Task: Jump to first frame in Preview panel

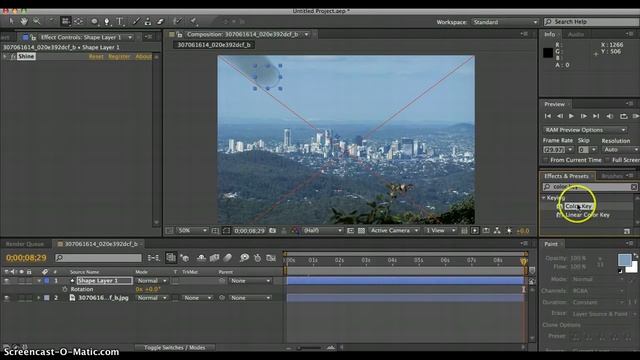Action: pos(548,116)
